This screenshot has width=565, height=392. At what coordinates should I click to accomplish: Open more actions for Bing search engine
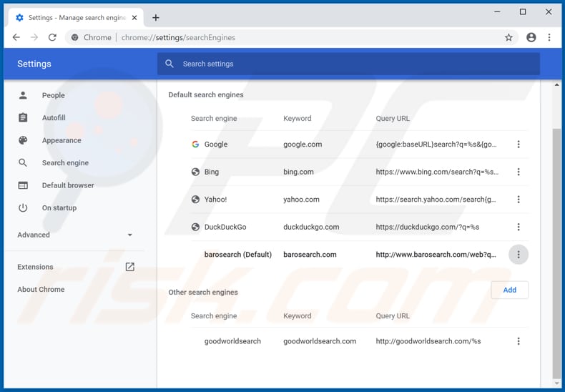[519, 172]
